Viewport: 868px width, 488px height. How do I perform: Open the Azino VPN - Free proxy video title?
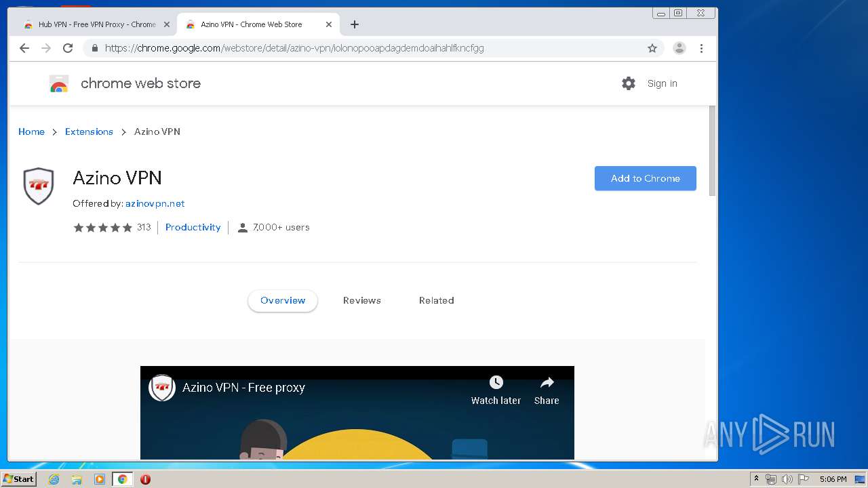coord(243,388)
